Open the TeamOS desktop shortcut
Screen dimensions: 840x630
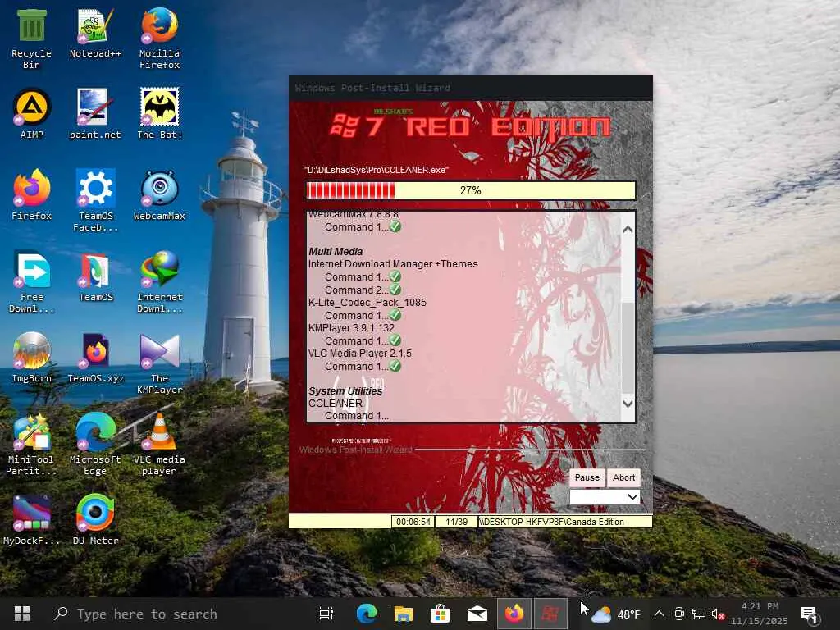click(95, 276)
